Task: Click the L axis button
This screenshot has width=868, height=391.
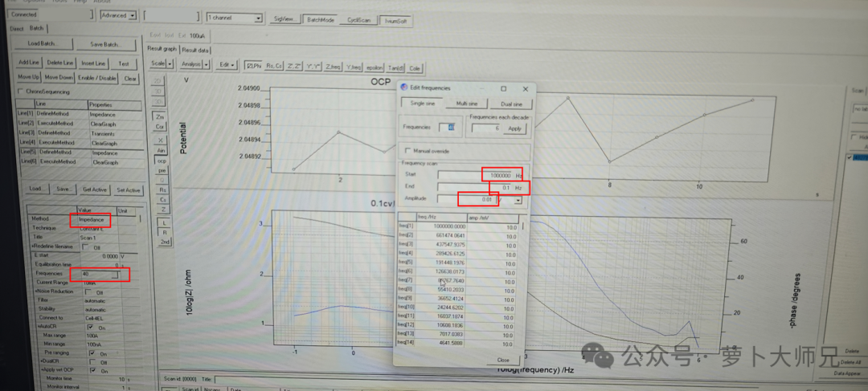Action: [165, 222]
